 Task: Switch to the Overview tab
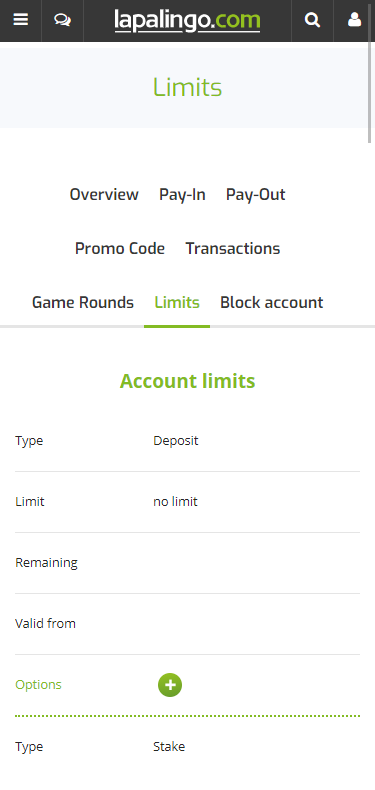[104, 194]
